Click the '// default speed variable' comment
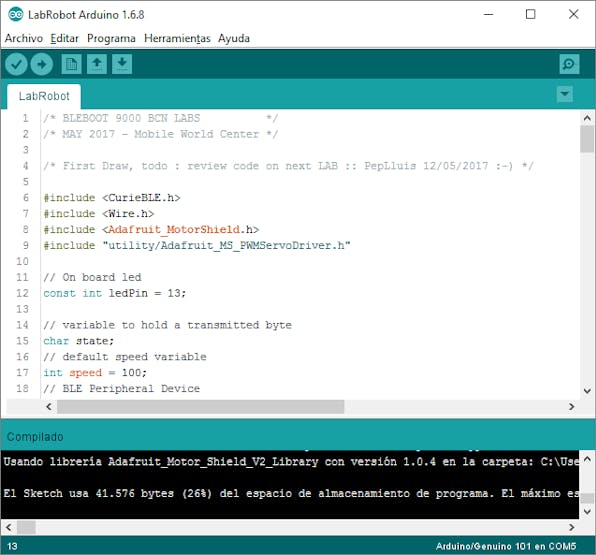The width and height of the screenshot is (596, 555). click(125, 357)
